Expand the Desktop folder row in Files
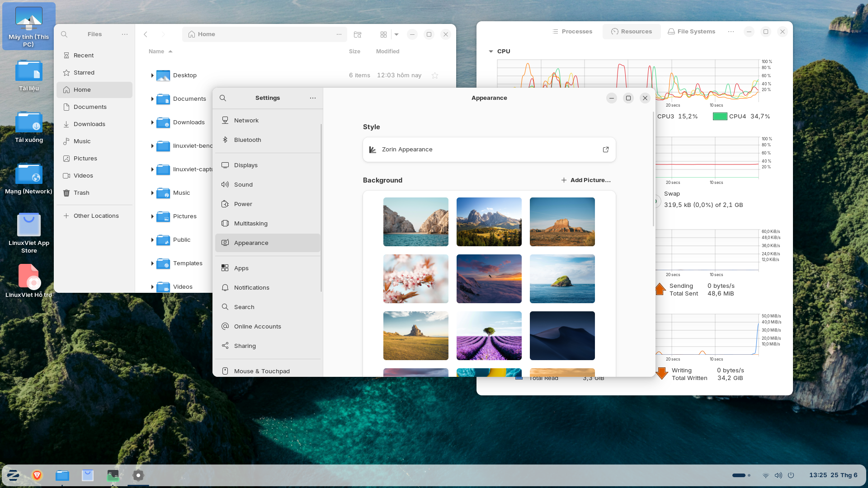Screen dimensions: 868x488 click(152, 75)
